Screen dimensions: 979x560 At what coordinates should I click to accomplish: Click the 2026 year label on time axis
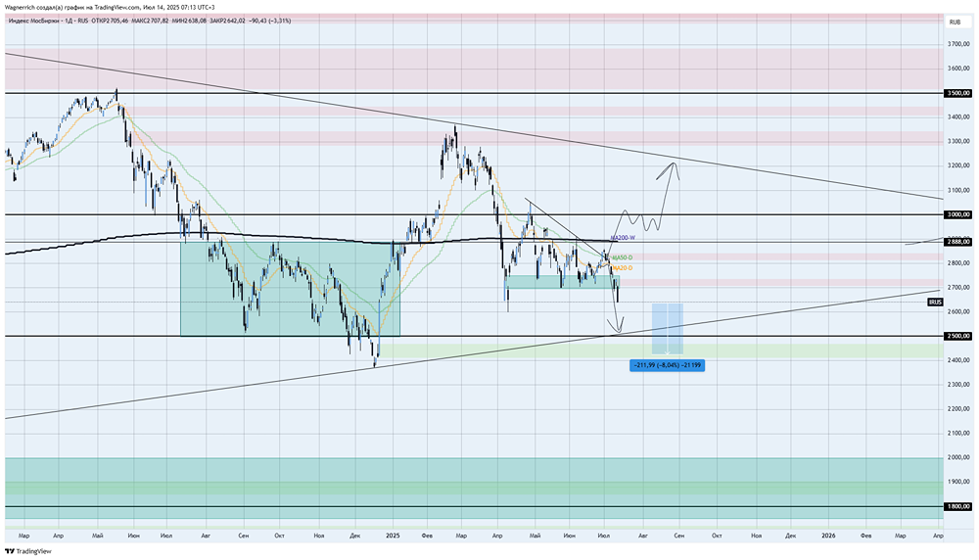[828, 536]
